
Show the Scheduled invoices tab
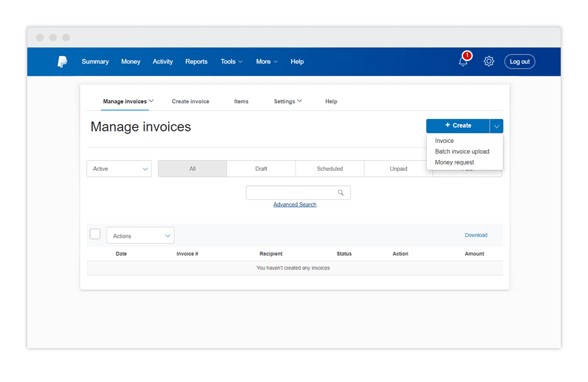330,169
